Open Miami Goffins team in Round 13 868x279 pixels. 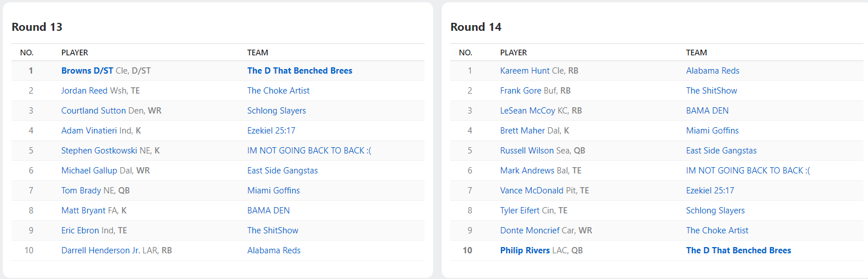tap(274, 191)
